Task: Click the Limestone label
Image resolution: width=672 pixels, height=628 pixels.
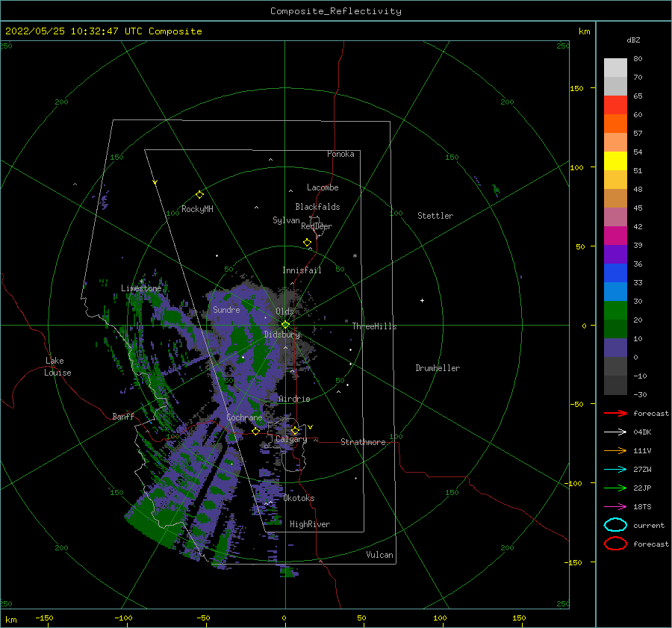Action: click(x=141, y=288)
